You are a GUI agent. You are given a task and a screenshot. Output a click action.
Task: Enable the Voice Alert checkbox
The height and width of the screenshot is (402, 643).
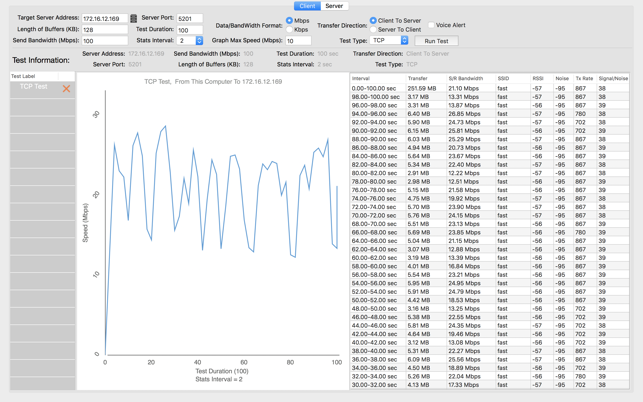click(x=432, y=25)
